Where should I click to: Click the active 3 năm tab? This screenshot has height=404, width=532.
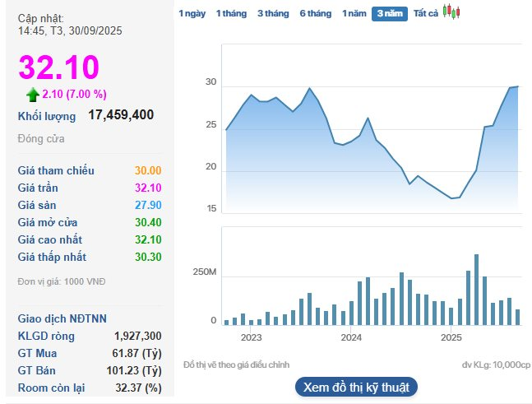(390, 13)
